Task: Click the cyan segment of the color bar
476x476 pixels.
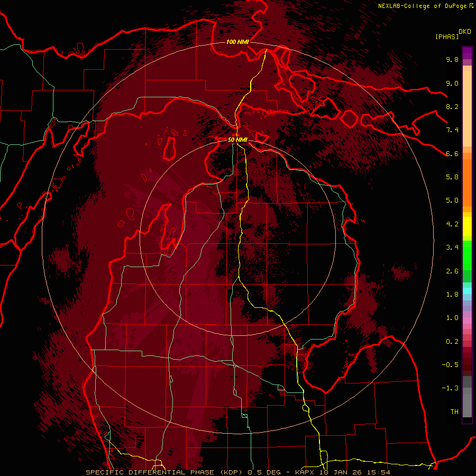Action: pyautogui.click(x=467, y=291)
